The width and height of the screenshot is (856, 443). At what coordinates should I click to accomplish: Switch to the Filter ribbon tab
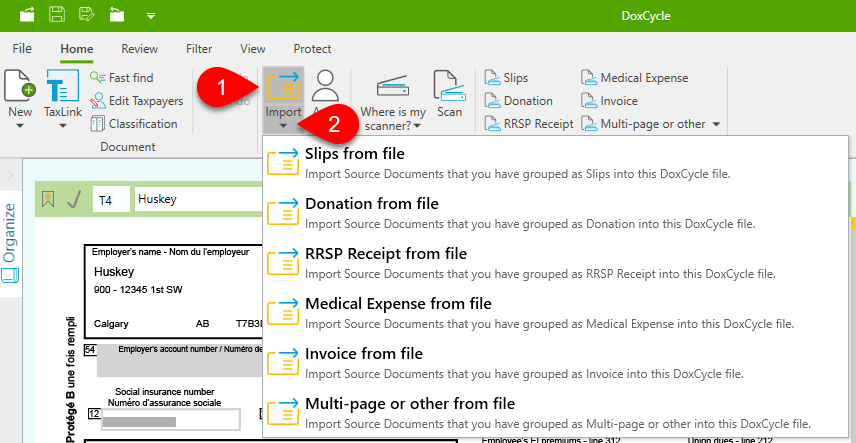click(199, 49)
